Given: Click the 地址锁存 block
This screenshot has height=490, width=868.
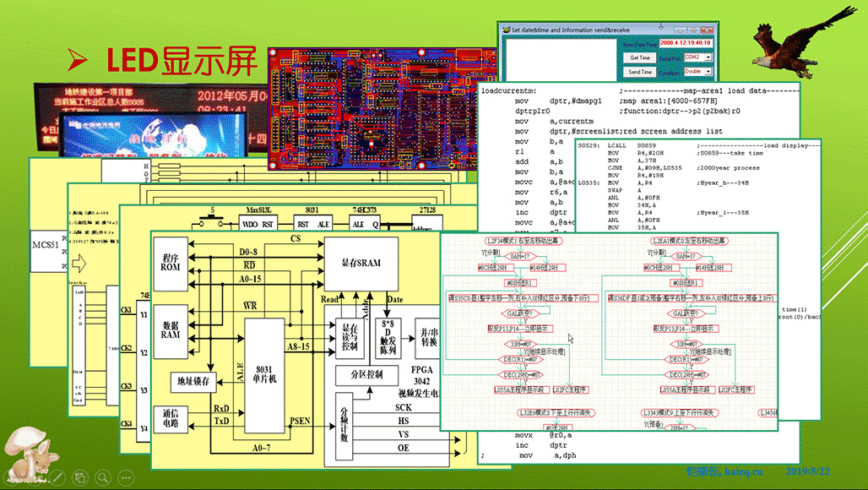Looking at the screenshot, I should tap(193, 382).
